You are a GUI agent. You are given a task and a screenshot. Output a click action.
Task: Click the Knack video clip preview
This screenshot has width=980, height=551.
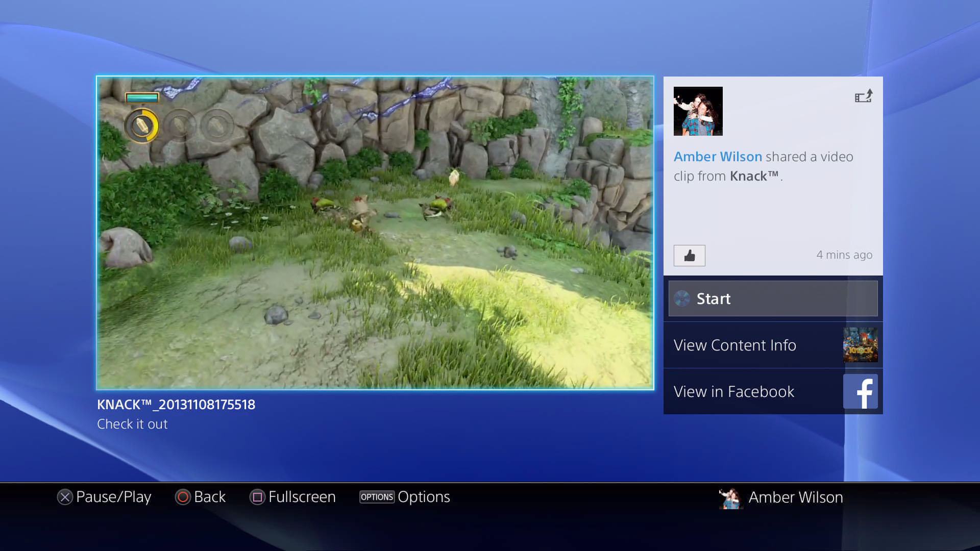375,233
